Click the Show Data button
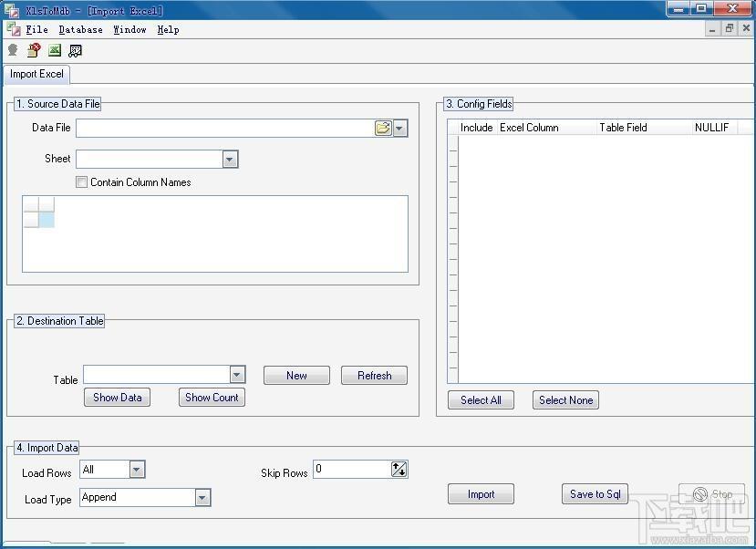This screenshot has height=549, width=756. click(x=117, y=398)
